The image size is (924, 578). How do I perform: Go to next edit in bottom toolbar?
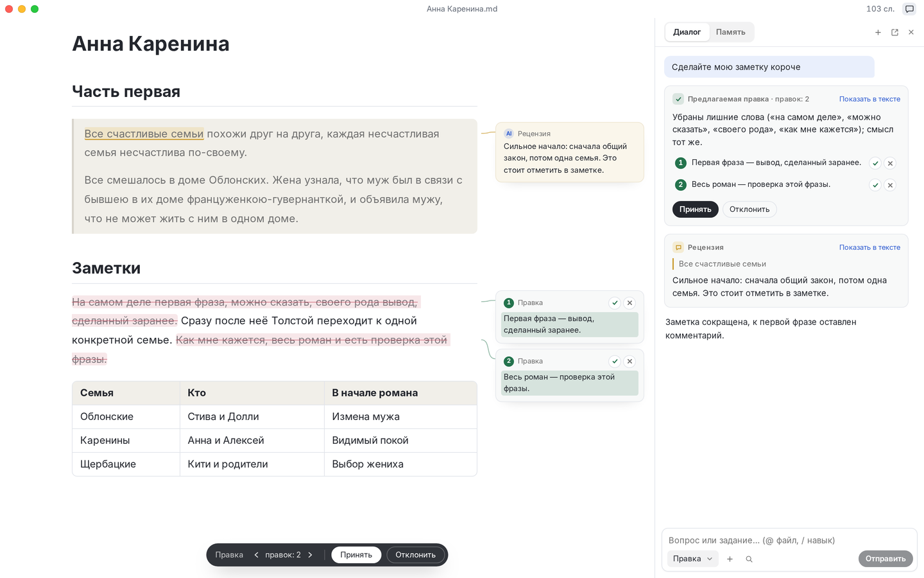coord(310,555)
